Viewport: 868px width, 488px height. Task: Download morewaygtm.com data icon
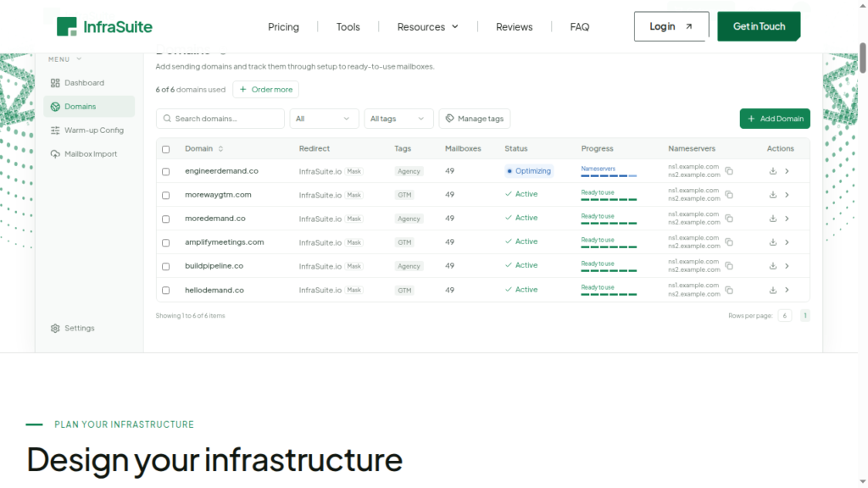[x=773, y=195]
